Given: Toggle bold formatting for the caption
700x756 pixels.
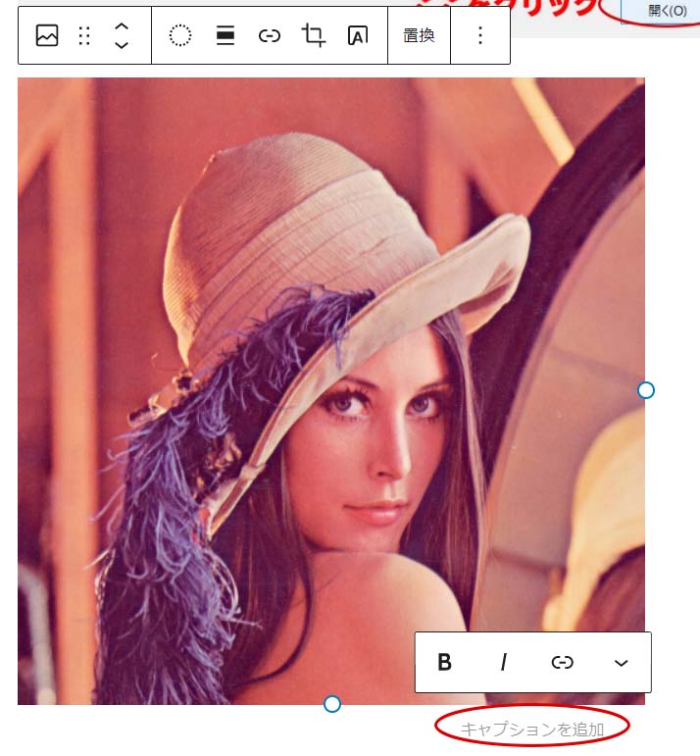Looking at the screenshot, I should click(444, 663).
